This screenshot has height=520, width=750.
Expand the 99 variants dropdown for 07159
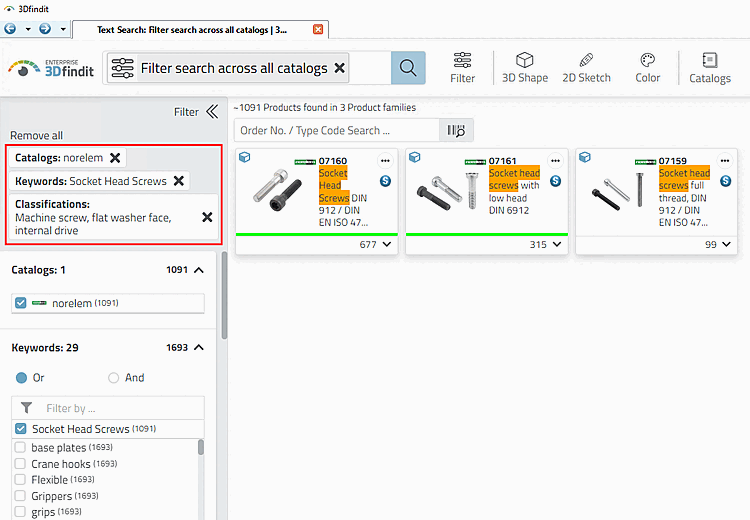coord(727,244)
